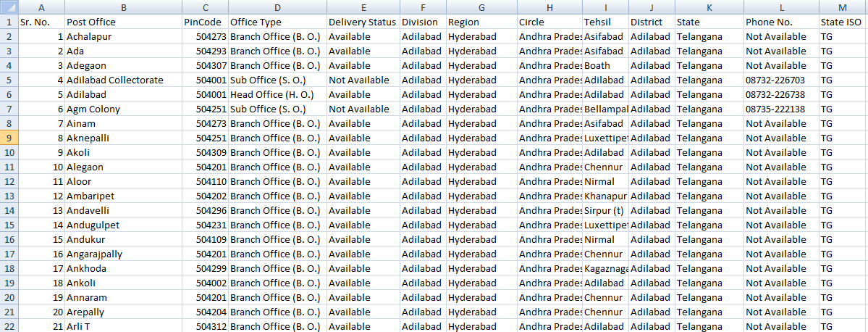The height and width of the screenshot is (332, 868).
Task: Select the Andugulpet post office cell
Action: pos(122,225)
